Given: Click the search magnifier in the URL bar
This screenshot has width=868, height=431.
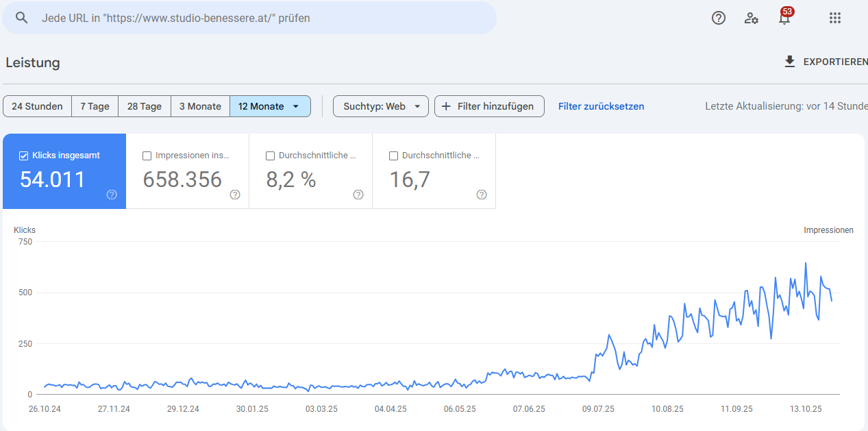Looking at the screenshot, I should [21, 18].
